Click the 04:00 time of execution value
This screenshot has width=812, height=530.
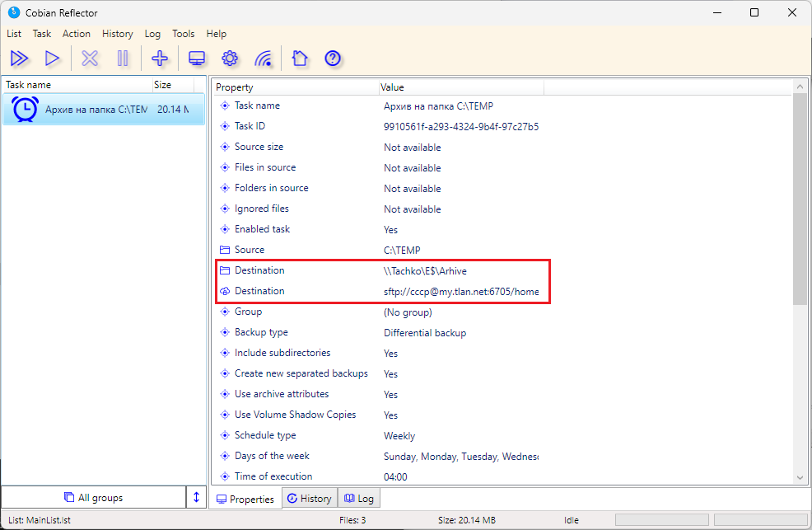point(395,476)
